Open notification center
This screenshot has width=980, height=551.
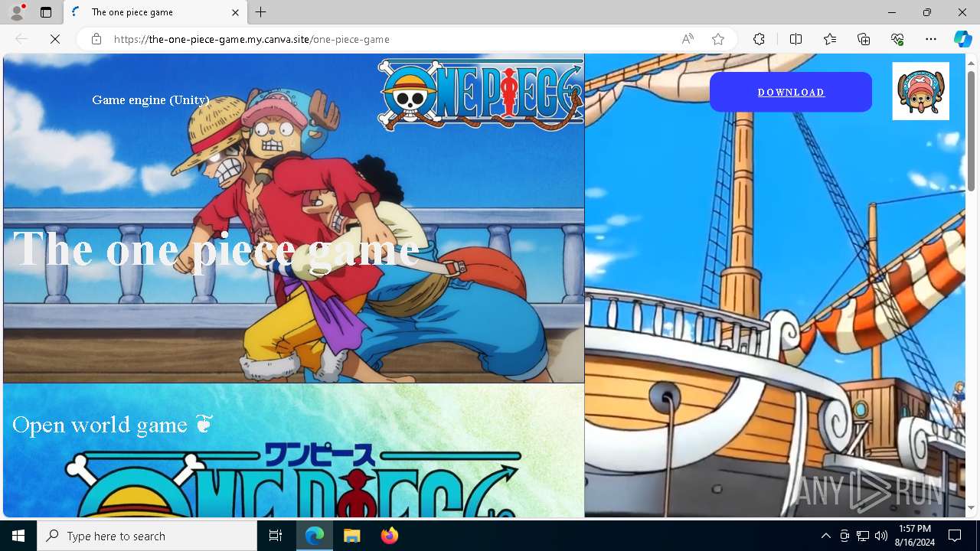(x=955, y=536)
